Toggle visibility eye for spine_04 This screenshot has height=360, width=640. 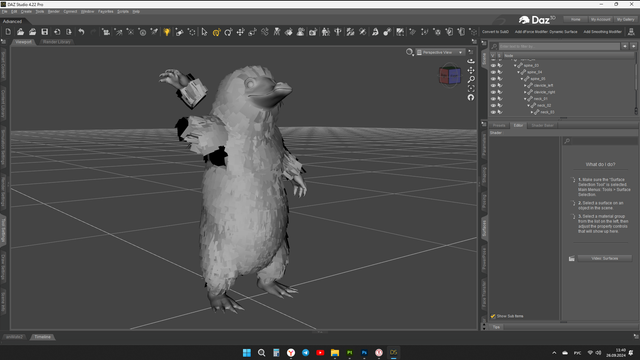point(493,72)
